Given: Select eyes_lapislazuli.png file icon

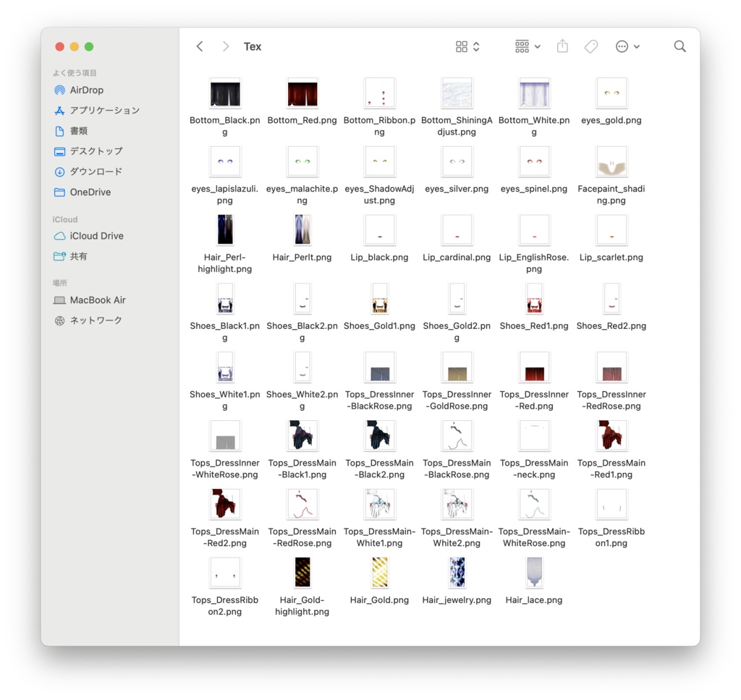Looking at the screenshot, I should pos(225,162).
